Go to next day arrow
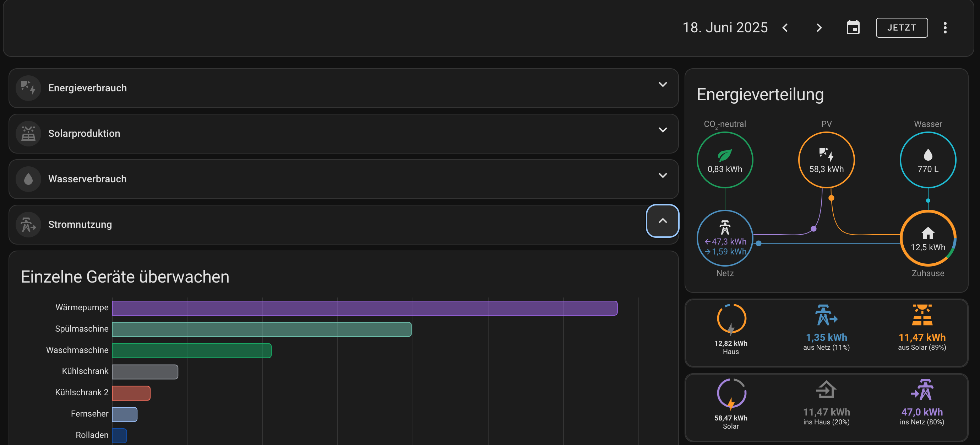Viewport: 980px width, 445px height. (x=819, y=28)
